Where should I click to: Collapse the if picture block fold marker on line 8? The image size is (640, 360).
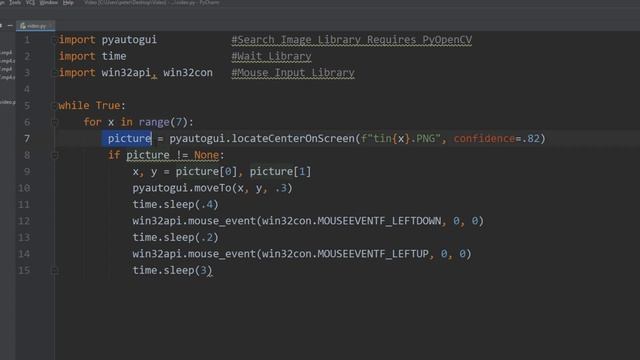(54, 155)
